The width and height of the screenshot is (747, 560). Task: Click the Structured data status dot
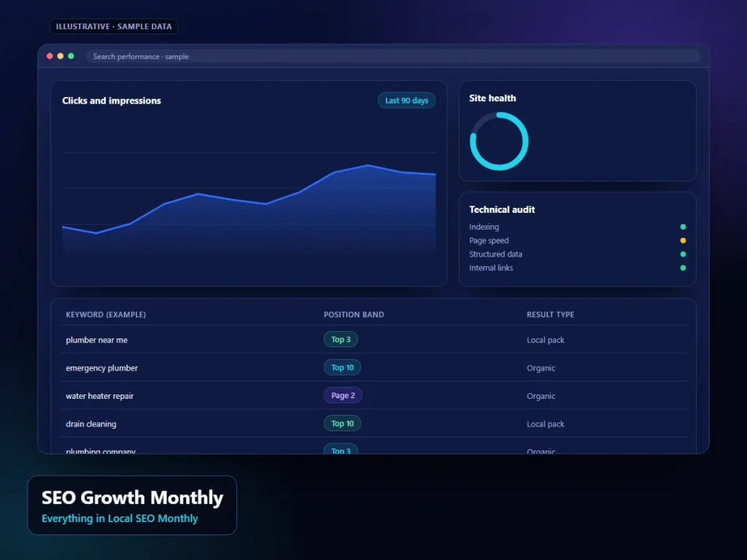[x=683, y=254]
